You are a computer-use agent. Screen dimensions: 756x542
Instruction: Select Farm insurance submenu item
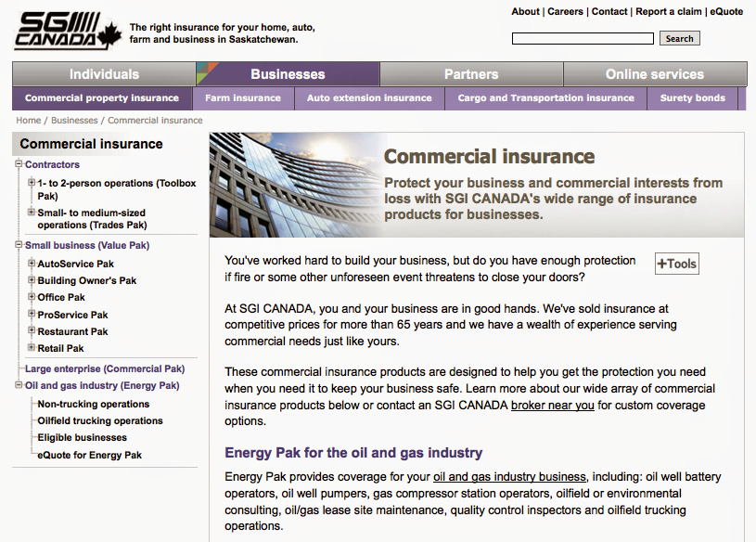pos(243,97)
